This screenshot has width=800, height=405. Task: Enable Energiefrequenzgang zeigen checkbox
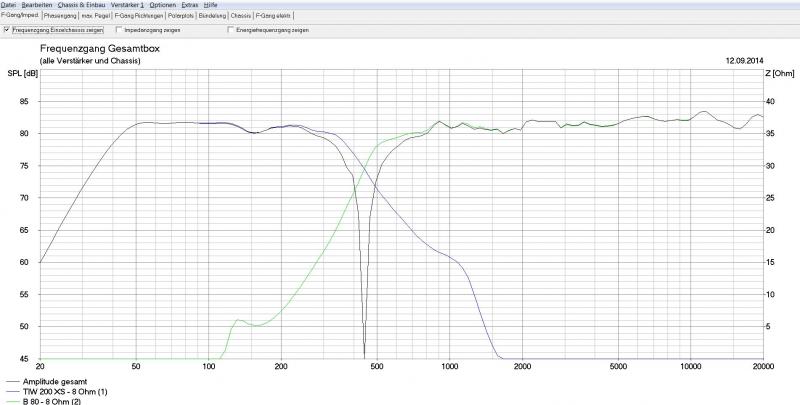pos(230,31)
